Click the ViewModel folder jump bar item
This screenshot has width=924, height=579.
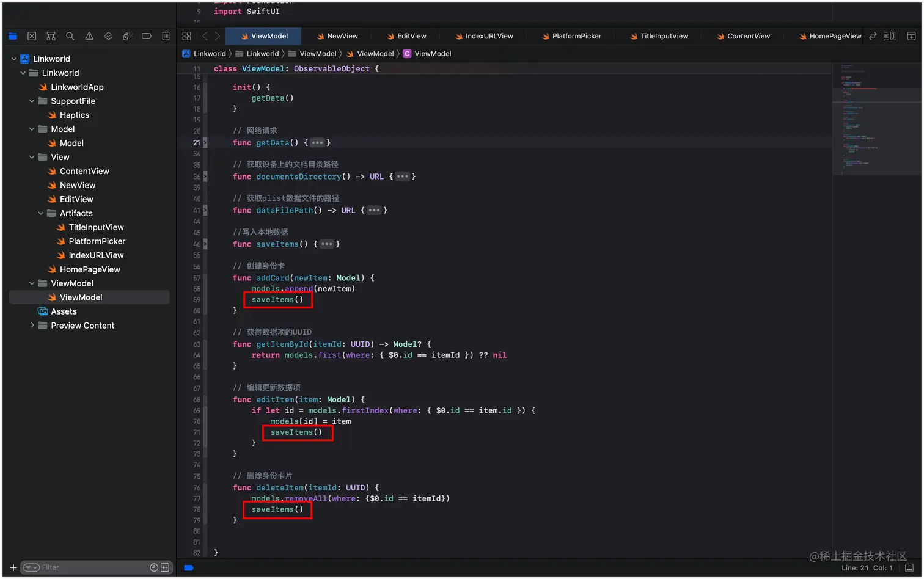coord(312,54)
